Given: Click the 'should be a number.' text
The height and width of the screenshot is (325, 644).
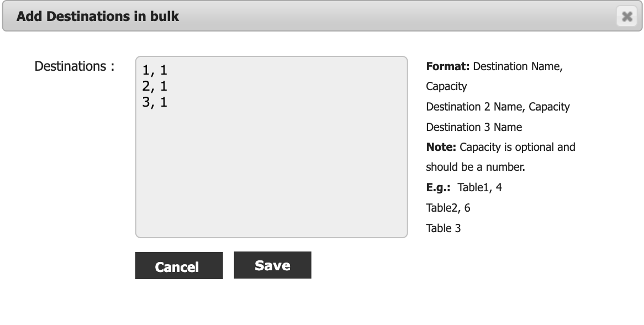Looking at the screenshot, I should point(476,167).
